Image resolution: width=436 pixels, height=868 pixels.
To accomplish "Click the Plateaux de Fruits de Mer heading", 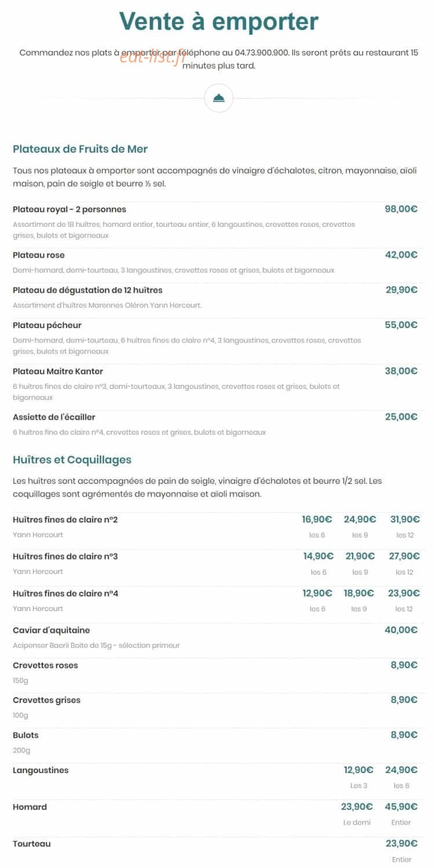I will 80,149.
